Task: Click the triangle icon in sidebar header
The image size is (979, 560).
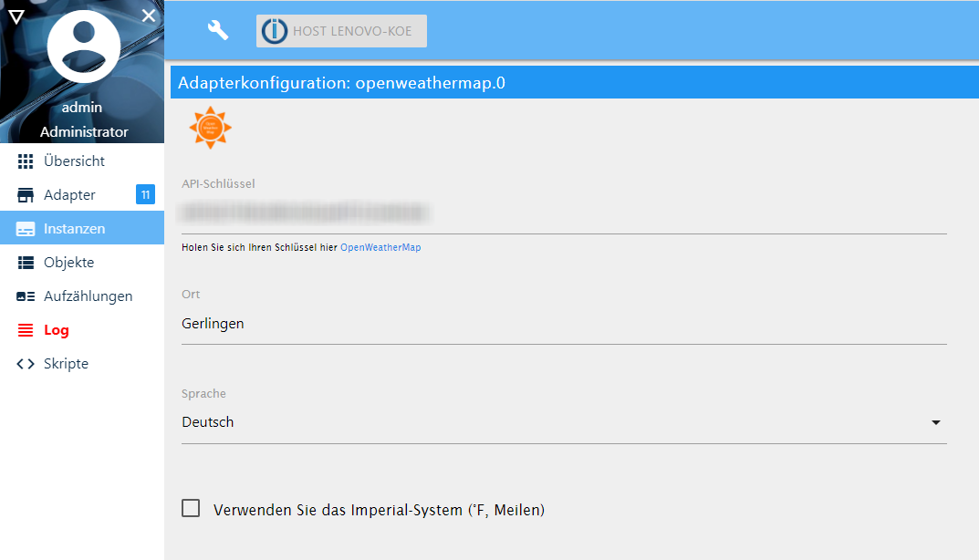Action: 16,16
